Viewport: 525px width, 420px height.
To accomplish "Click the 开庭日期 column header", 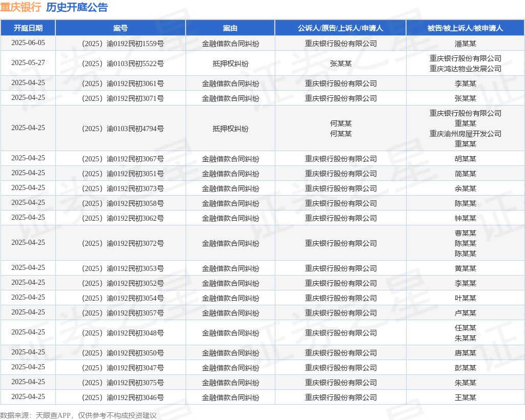I will click(x=28, y=28).
